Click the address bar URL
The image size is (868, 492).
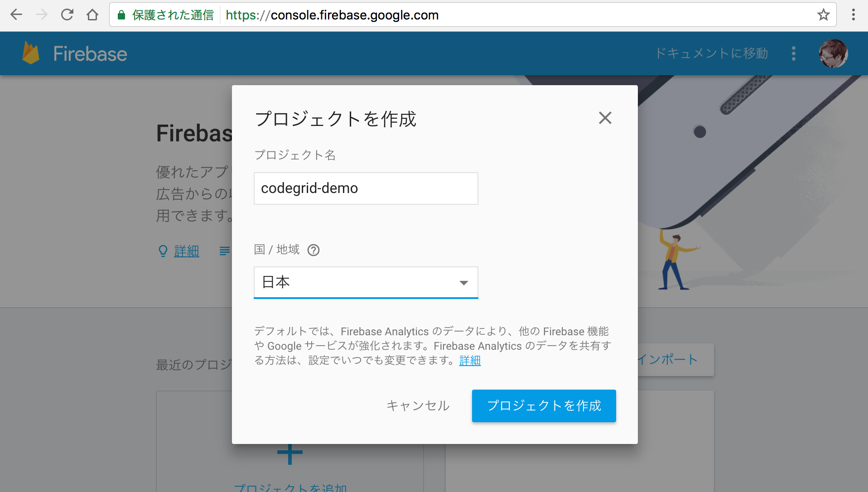332,15
